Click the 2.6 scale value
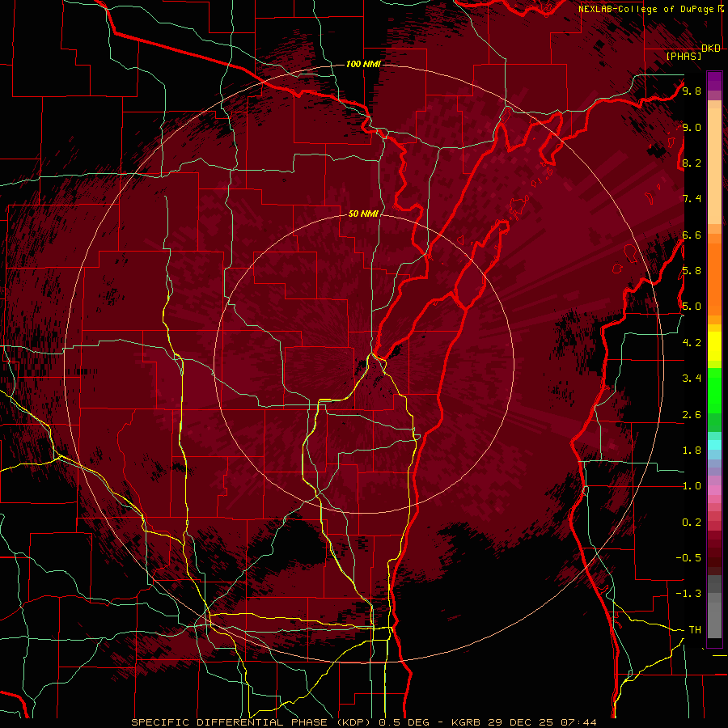The height and width of the screenshot is (728, 728). pos(692,415)
